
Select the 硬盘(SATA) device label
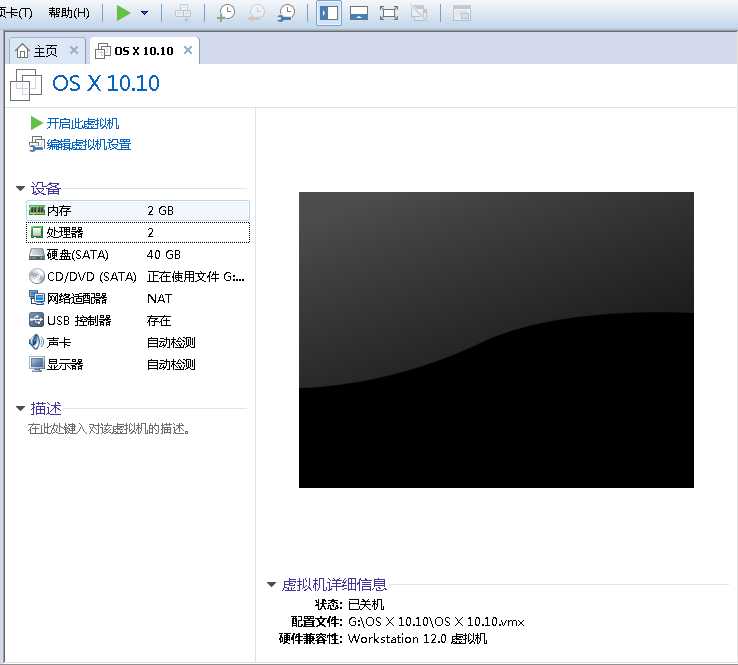click(78, 255)
